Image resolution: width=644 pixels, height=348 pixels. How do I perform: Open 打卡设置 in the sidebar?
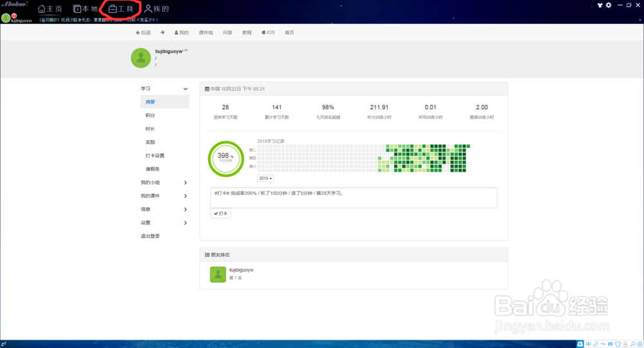(x=155, y=156)
